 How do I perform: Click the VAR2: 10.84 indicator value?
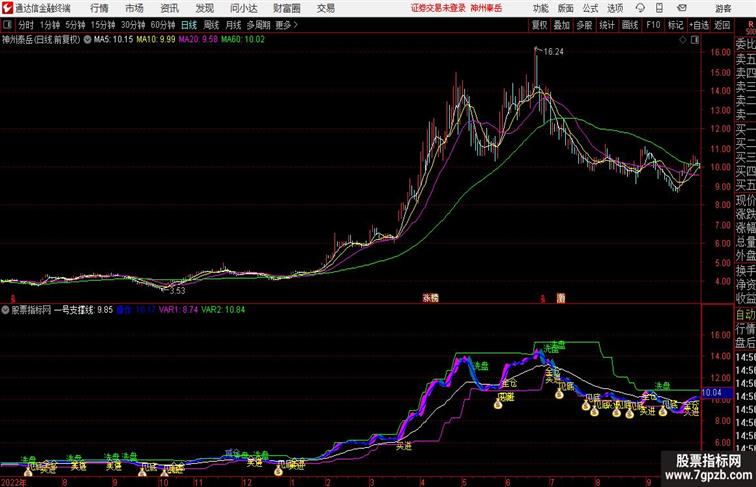click(x=223, y=310)
